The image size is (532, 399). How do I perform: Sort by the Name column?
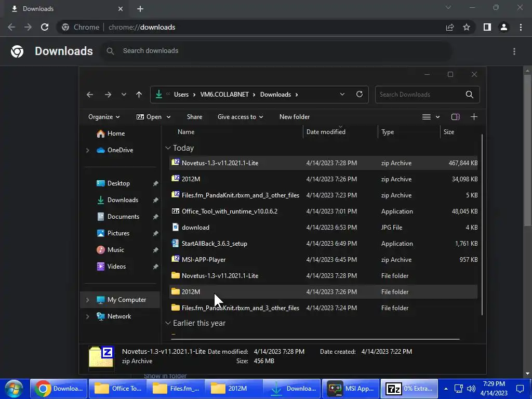pyautogui.click(x=186, y=132)
